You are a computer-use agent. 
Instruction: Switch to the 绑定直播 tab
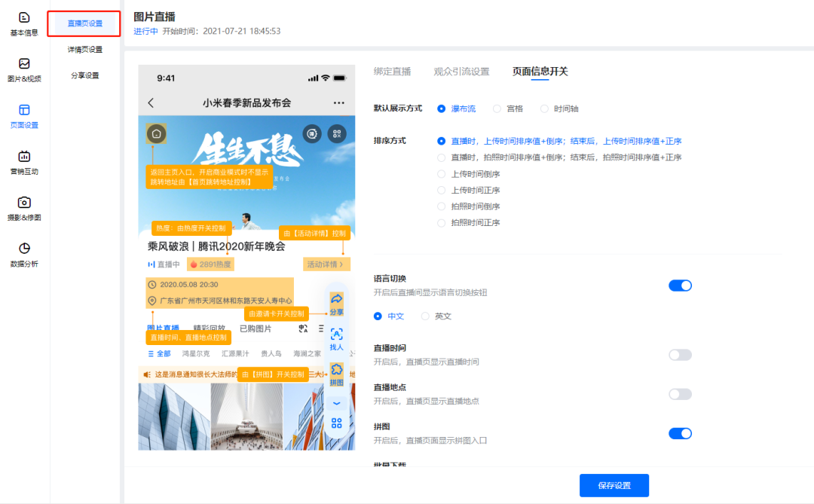click(392, 72)
